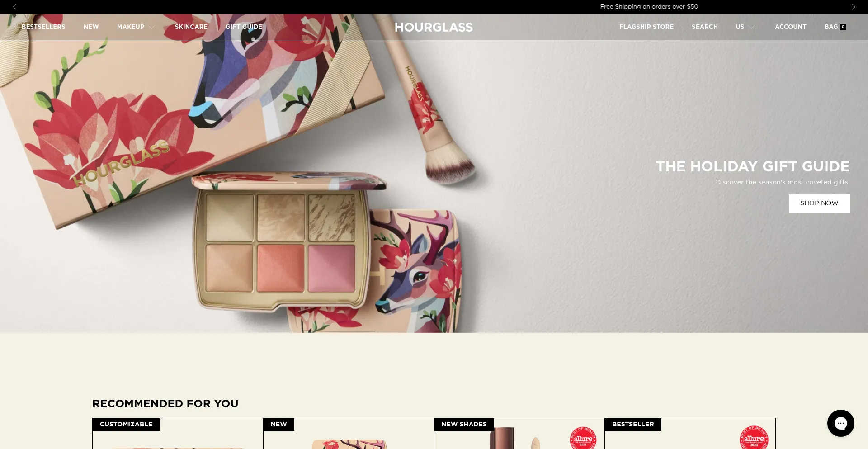Expand the US region selector chevron

click(x=751, y=27)
